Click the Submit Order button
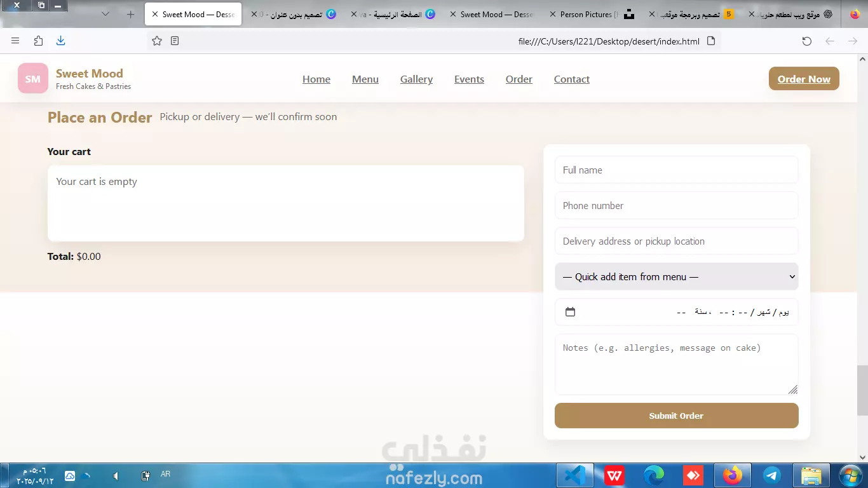This screenshot has height=488, width=868. point(676,416)
